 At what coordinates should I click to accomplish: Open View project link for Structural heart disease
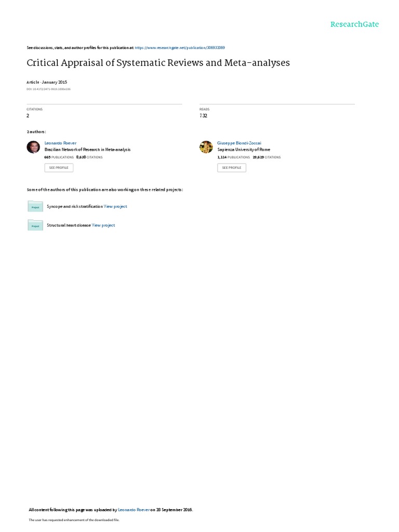(x=103, y=225)
